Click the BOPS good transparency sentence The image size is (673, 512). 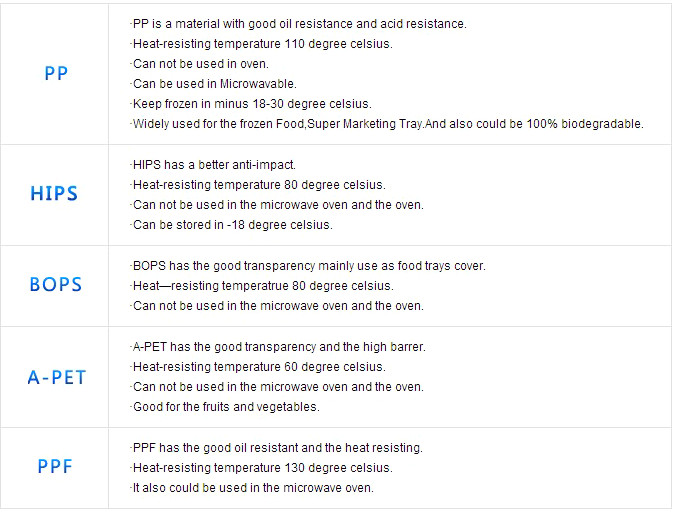[308, 266]
